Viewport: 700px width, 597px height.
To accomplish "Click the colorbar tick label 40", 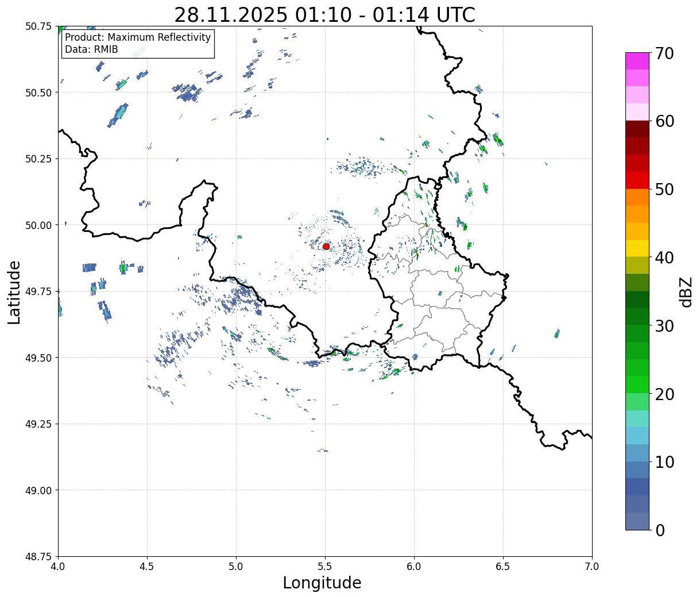I will tap(664, 258).
